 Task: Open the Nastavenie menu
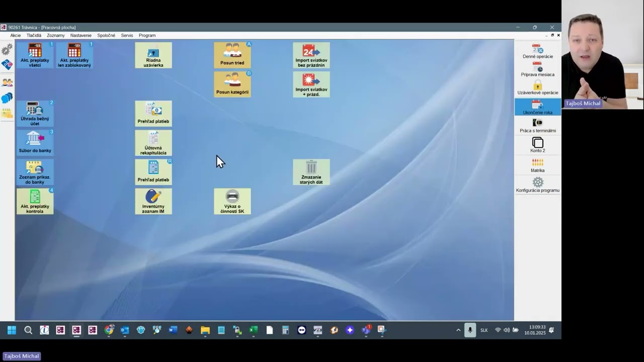click(x=81, y=36)
